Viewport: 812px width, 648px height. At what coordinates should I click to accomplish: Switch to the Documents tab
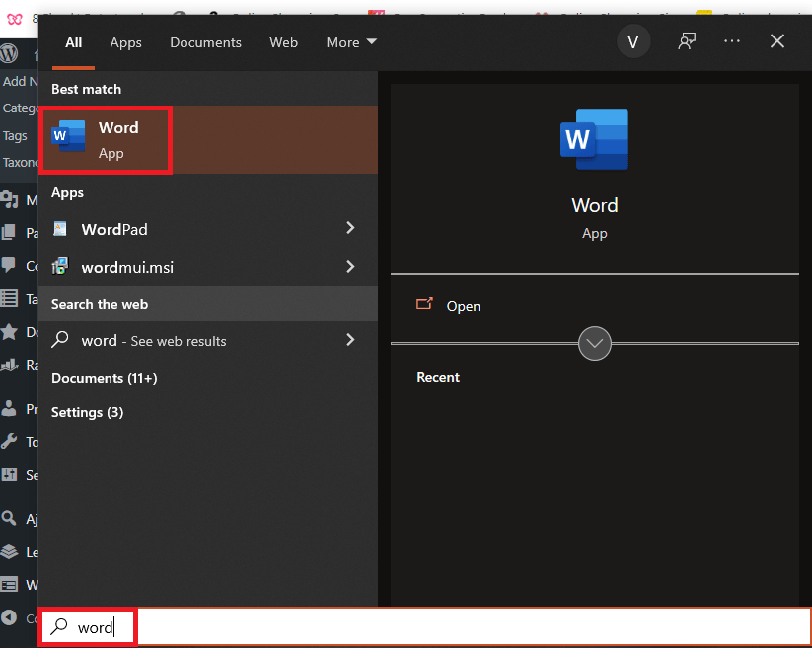[205, 42]
